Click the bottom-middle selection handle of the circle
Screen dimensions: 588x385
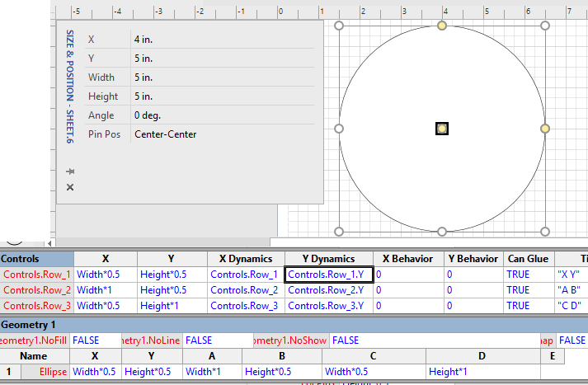(442, 232)
